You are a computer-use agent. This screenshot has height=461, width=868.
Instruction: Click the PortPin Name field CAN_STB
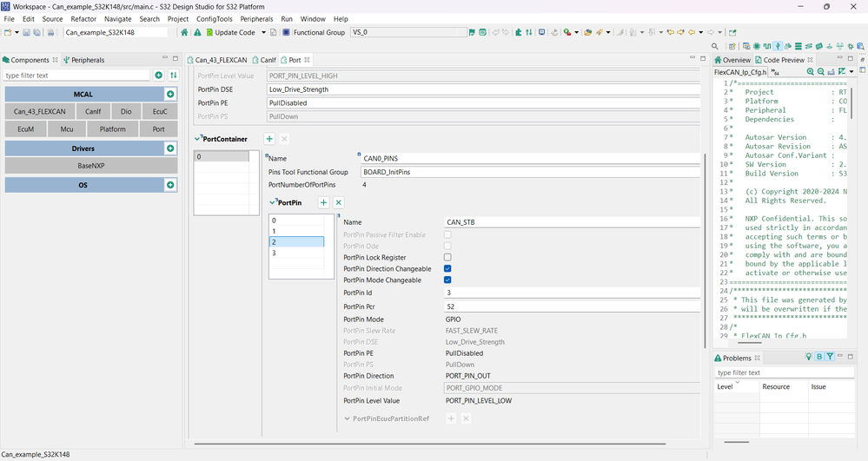[572, 222]
